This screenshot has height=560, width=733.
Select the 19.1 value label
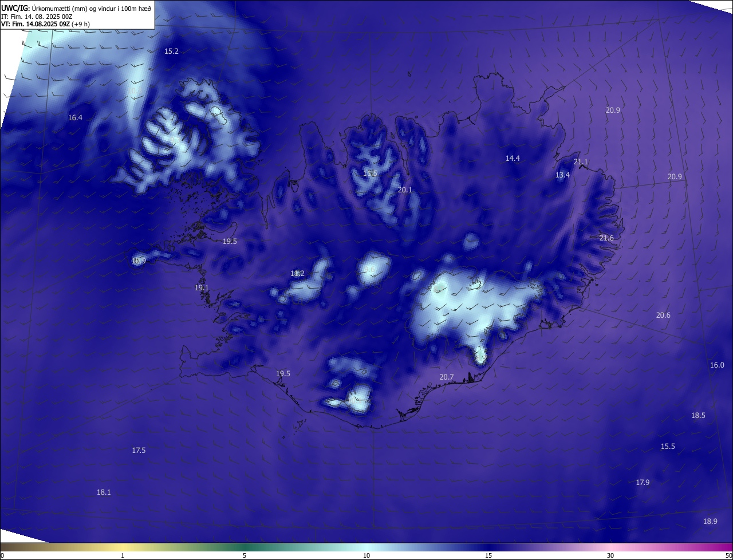pyautogui.click(x=202, y=287)
